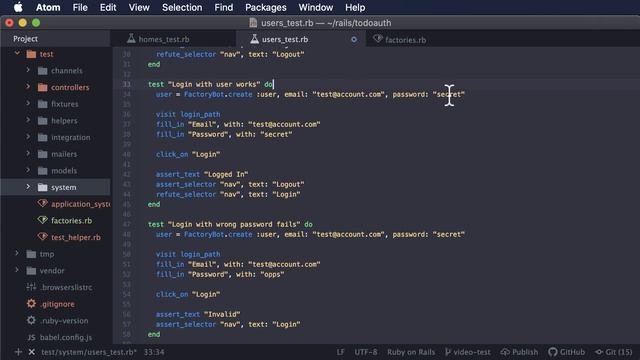Open the GitHub panel from status bar

pyautogui.click(x=567, y=352)
